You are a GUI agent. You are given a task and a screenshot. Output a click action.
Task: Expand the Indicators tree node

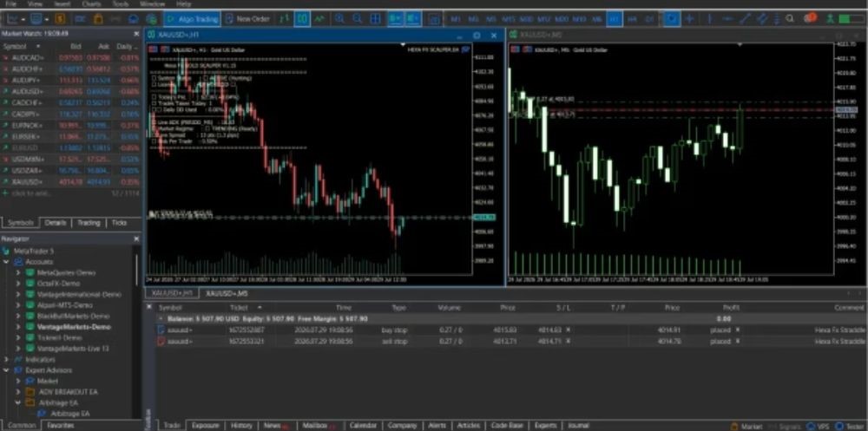(x=7, y=359)
